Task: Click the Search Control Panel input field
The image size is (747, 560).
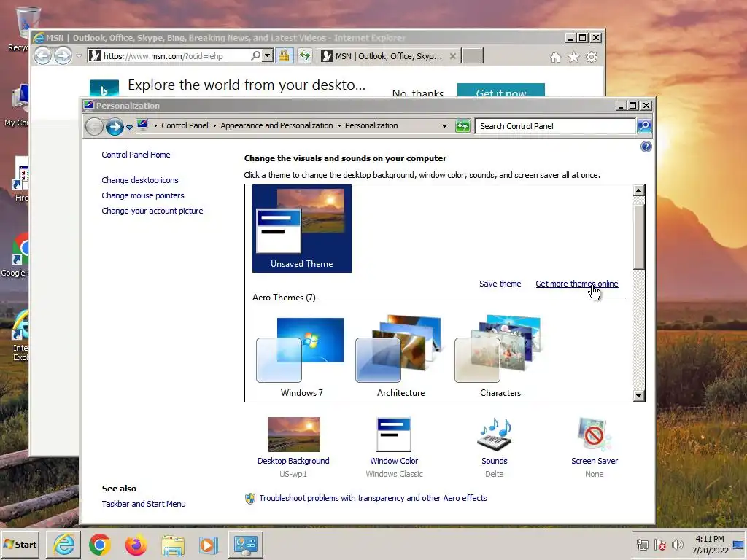Action: (x=555, y=126)
